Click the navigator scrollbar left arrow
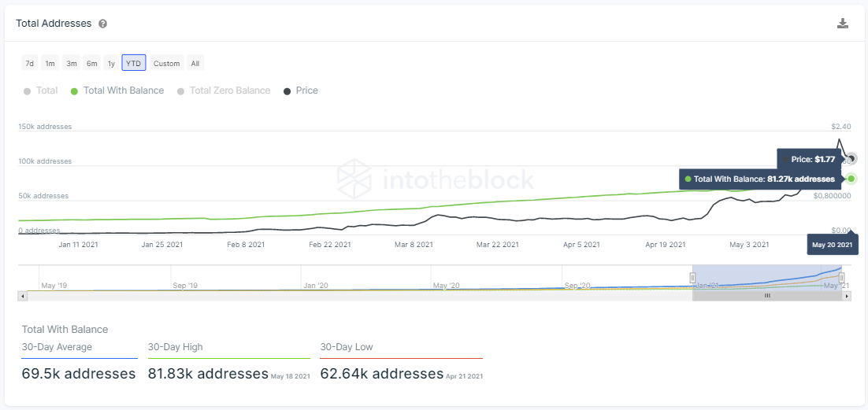The image size is (868, 410). pos(23,296)
